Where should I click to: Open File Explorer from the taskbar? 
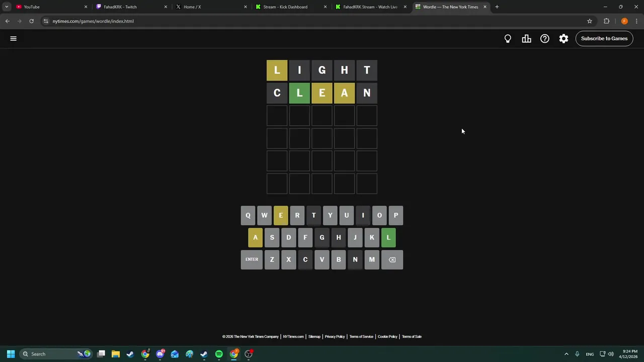click(116, 354)
